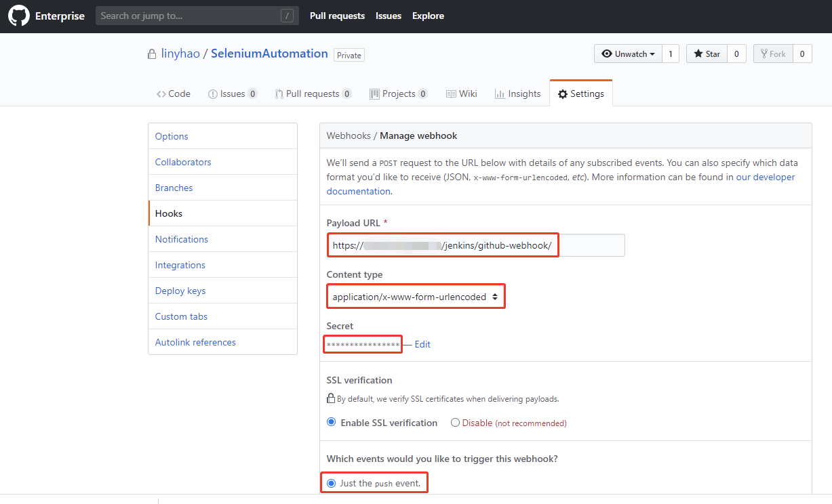
Task: Click the Projects board icon
Action: click(x=374, y=94)
